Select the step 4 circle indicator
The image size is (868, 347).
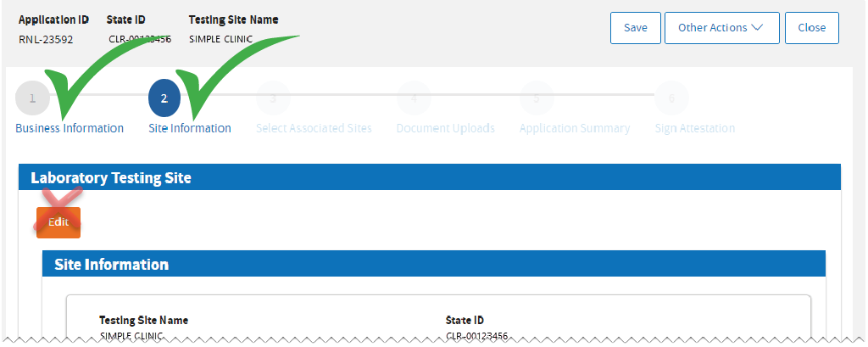[413, 98]
